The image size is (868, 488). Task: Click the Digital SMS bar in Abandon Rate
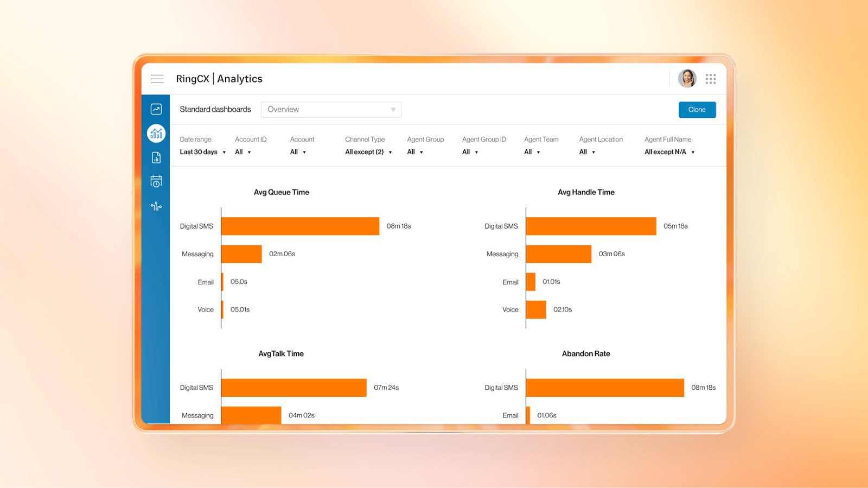(605, 388)
